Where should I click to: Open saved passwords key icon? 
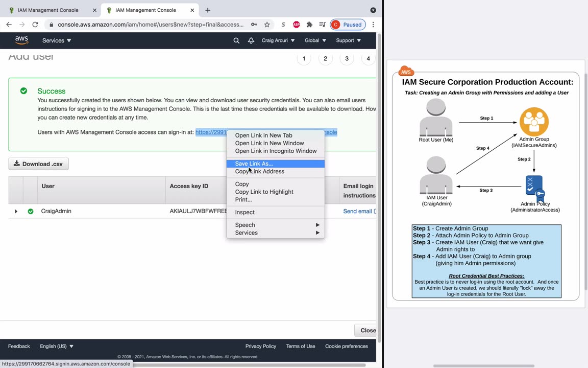(x=254, y=25)
